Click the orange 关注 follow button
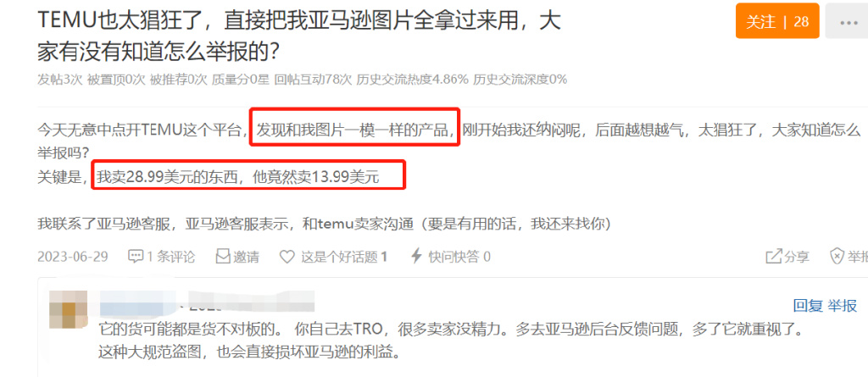Screen dimensions: 868x377 click(x=777, y=21)
